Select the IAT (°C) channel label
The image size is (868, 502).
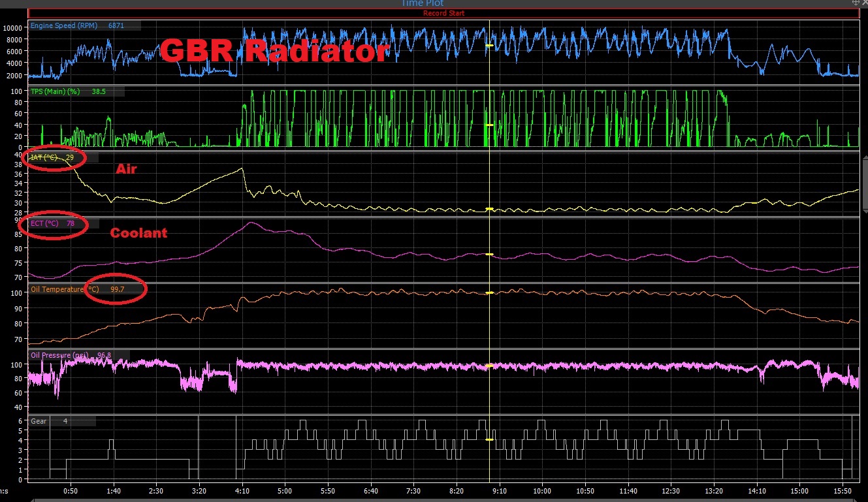click(44, 157)
